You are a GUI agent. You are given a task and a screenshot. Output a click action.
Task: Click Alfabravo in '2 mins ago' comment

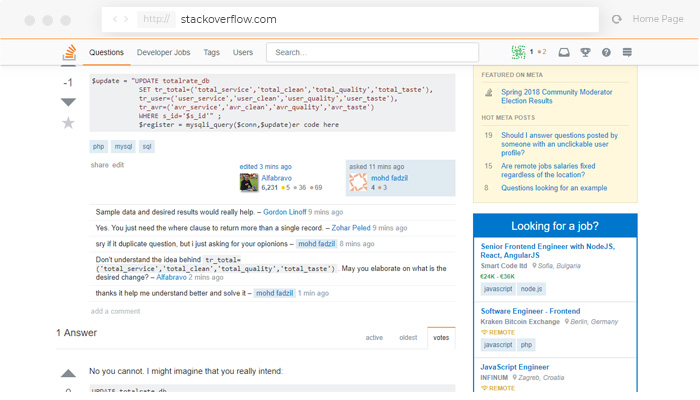[171, 277]
